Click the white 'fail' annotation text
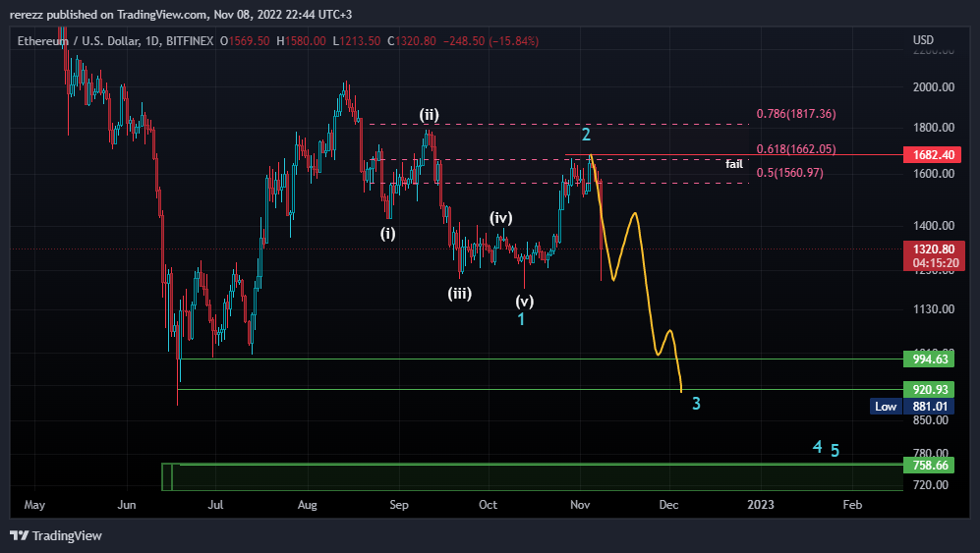The width and height of the screenshot is (980, 553). click(x=733, y=164)
